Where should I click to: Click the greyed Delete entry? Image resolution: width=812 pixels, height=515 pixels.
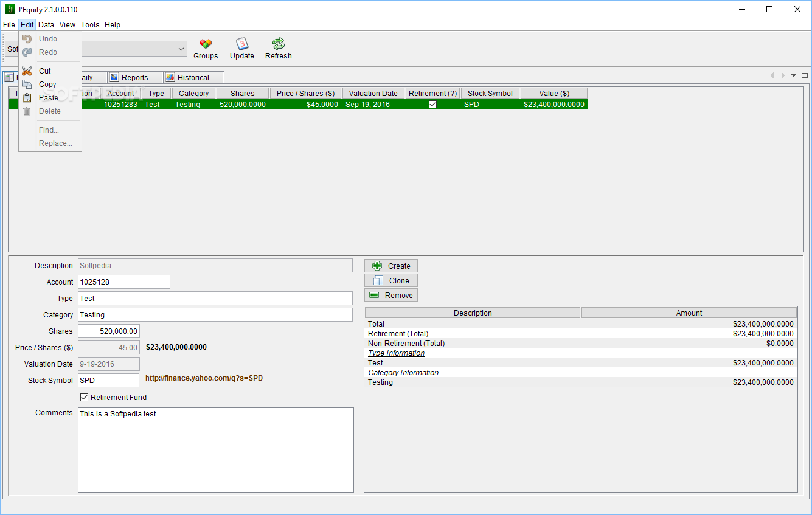[50, 111]
